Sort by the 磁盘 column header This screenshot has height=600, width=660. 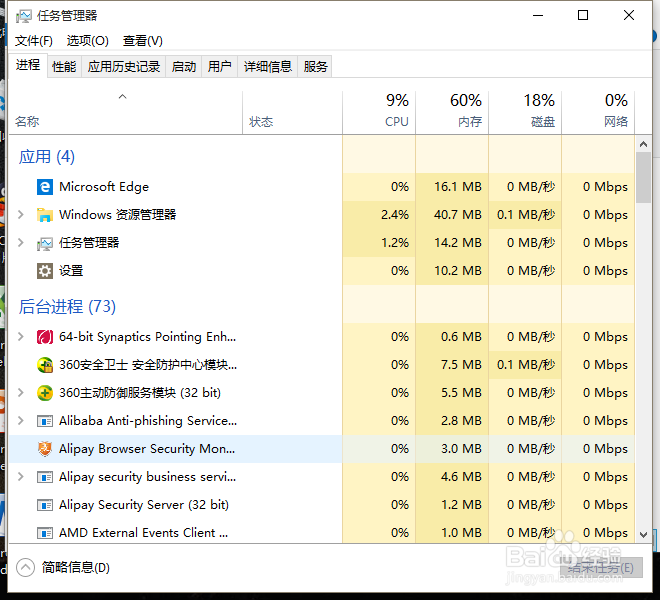525,113
